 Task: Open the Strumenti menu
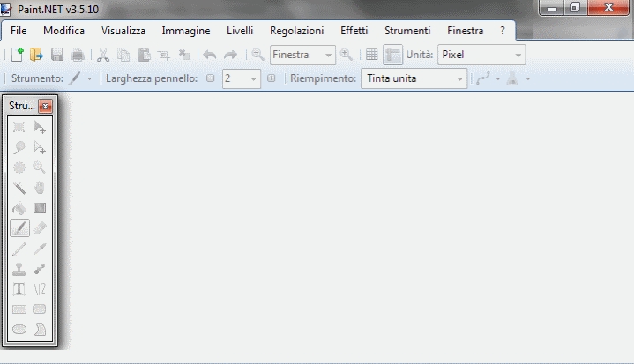point(407,31)
